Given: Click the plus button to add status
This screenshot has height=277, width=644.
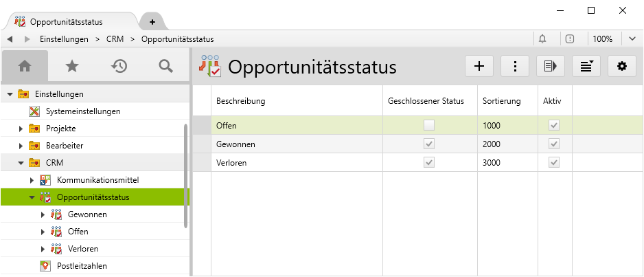Looking at the screenshot, I should tap(479, 66).
